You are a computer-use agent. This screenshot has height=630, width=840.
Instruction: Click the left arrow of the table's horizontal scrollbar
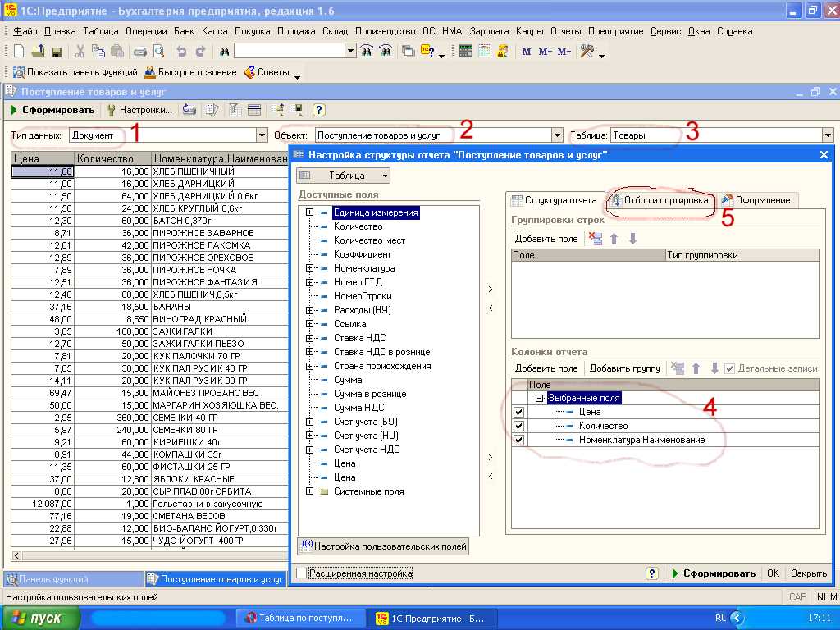pos(16,555)
